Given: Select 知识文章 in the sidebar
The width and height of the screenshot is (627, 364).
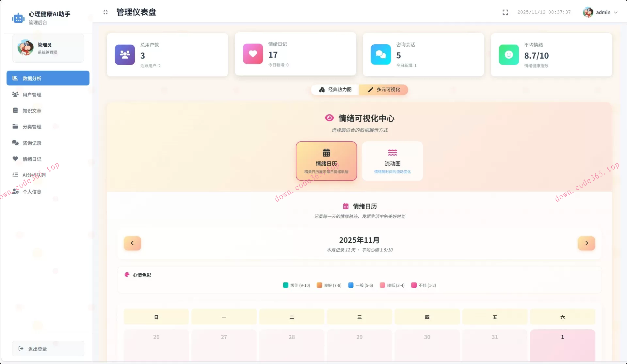Looking at the screenshot, I should point(32,111).
